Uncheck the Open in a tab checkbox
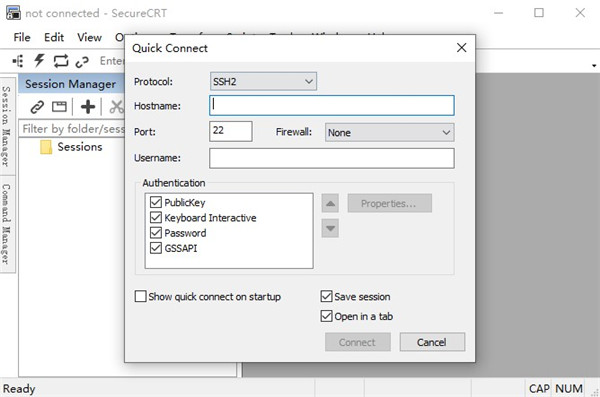The image size is (600, 397). pyautogui.click(x=326, y=316)
